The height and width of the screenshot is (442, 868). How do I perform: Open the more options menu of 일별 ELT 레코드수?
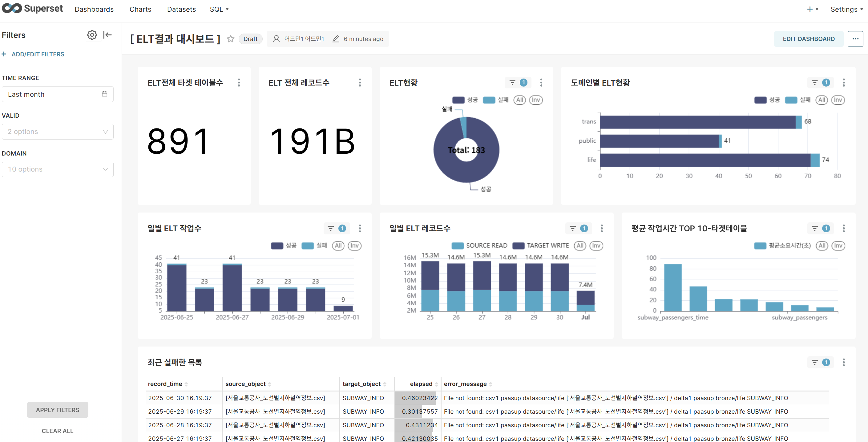[x=602, y=228]
